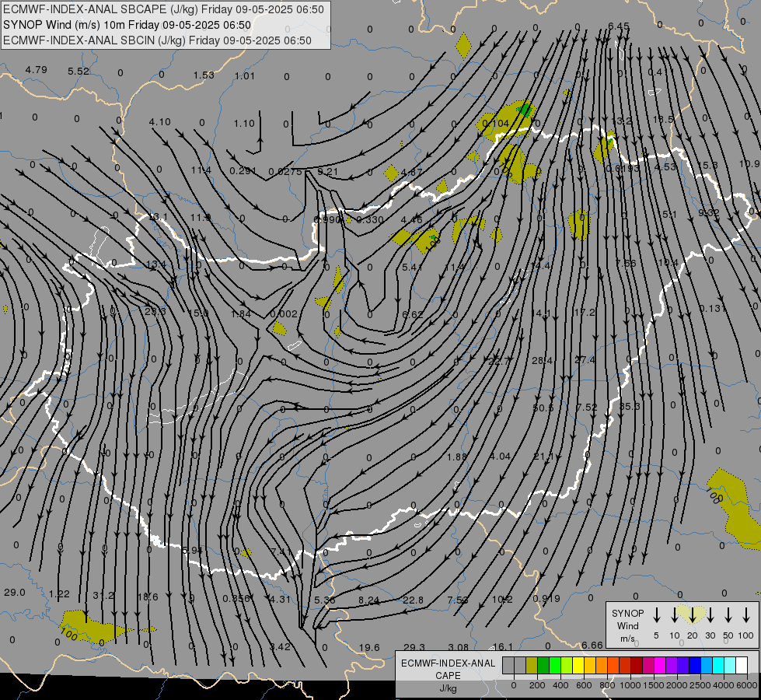
Task: Click the map value 28.4
Action: coord(542,360)
